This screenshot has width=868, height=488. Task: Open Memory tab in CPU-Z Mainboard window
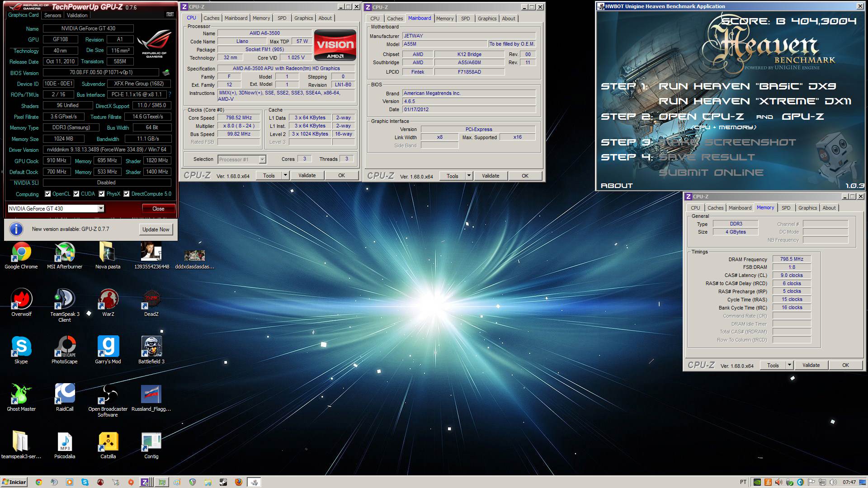point(445,19)
